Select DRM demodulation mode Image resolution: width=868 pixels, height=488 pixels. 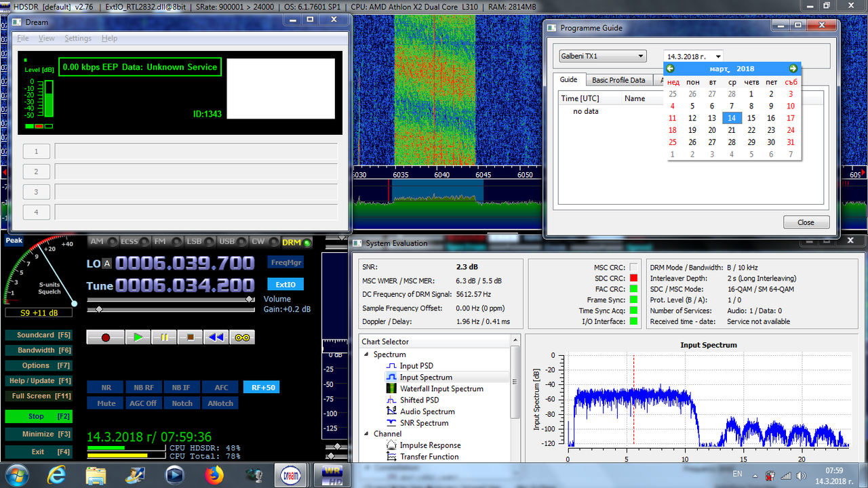click(297, 242)
